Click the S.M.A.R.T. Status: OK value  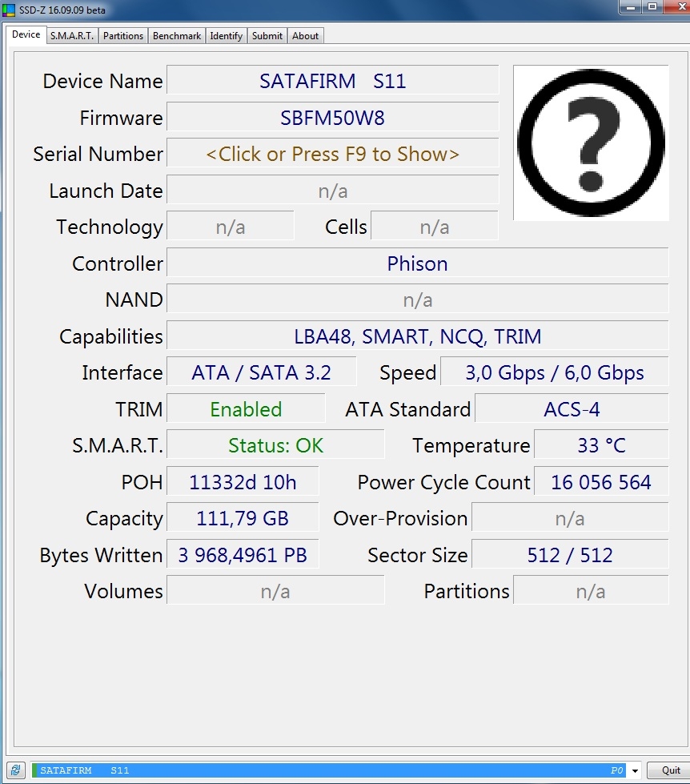coord(275,445)
